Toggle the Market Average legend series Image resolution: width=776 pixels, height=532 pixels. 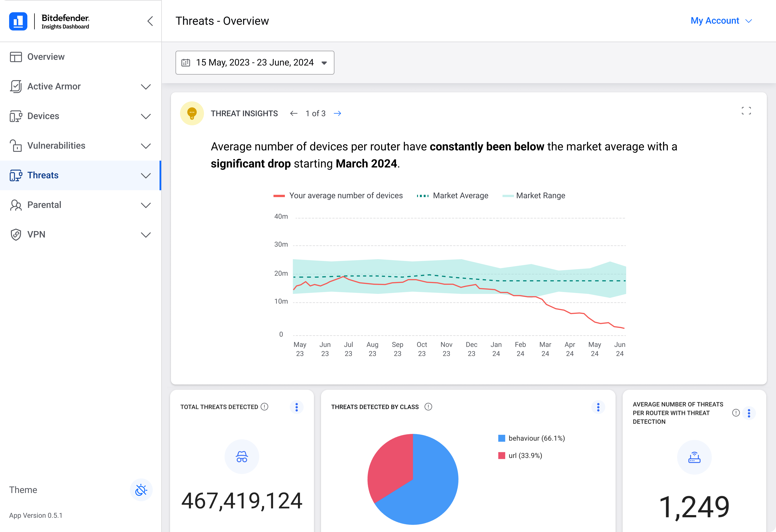tap(452, 196)
